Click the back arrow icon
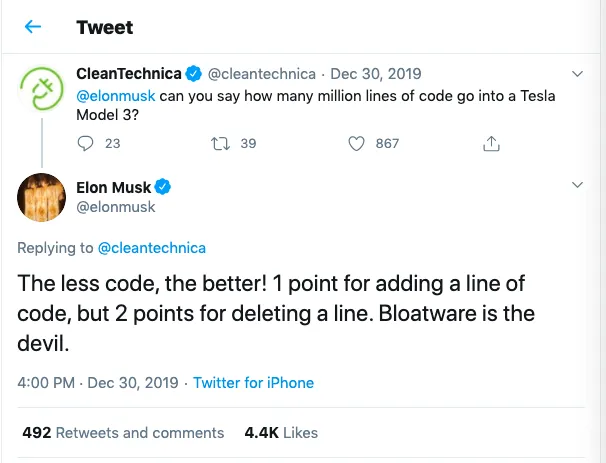This screenshot has width=606, height=463. pos(33,27)
